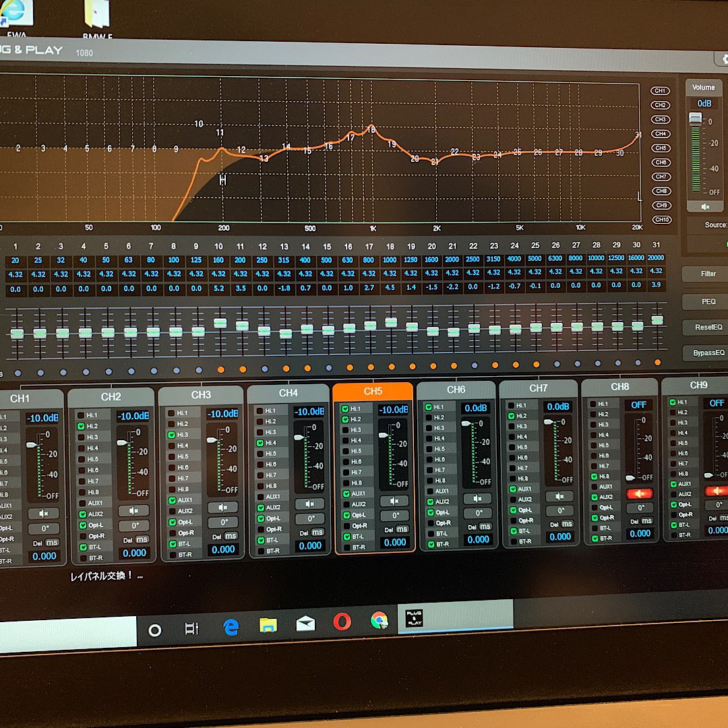Viewport: 728px width, 728px height.
Task: Mute channel CH5 with its speaker icon
Action: (394, 501)
